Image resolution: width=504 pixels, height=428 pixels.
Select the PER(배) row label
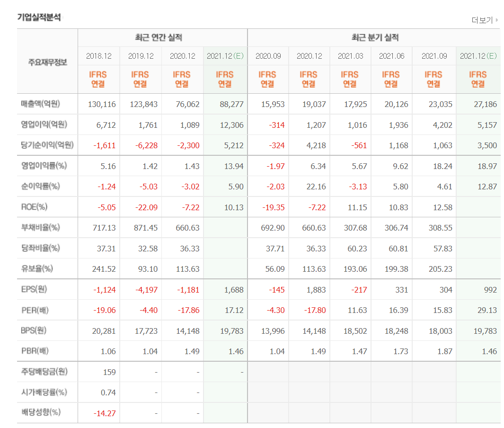point(35,310)
